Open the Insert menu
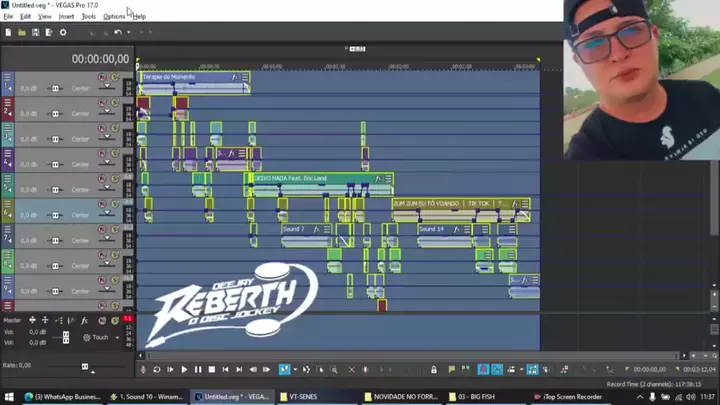This screenshot has height=405, width=720. 66,17
